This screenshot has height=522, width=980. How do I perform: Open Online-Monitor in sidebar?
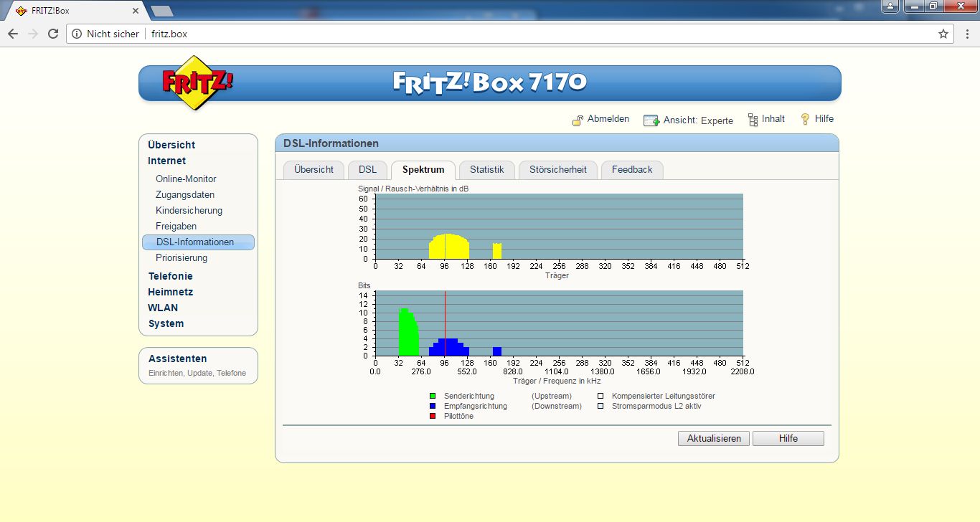186,179
